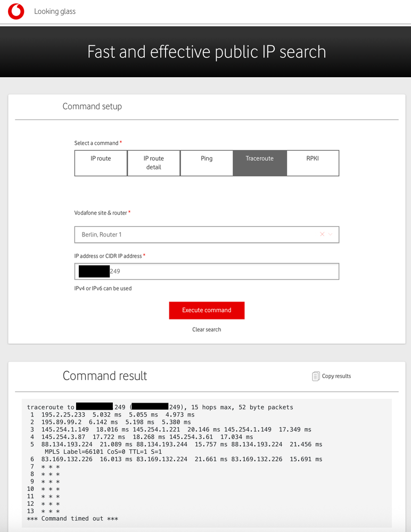Expand the Vodafone site & router chevron
This screenshot has height=532, width=411.
pyautogui.click(x=330, y=234)
